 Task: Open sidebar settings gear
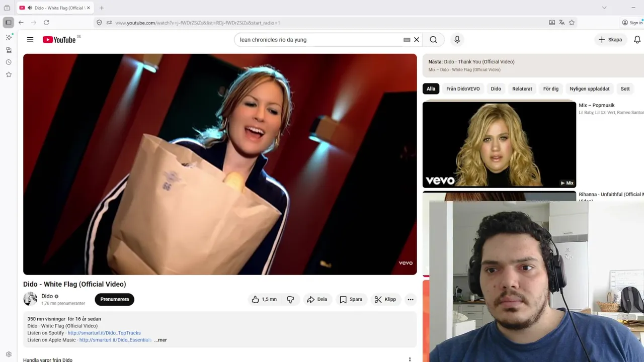click(9, 354)
